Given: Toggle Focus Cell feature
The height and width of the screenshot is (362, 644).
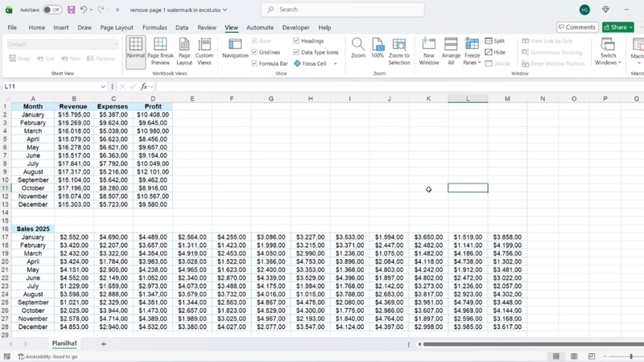Looking at the screenshot, I should (x=310, y=64).
